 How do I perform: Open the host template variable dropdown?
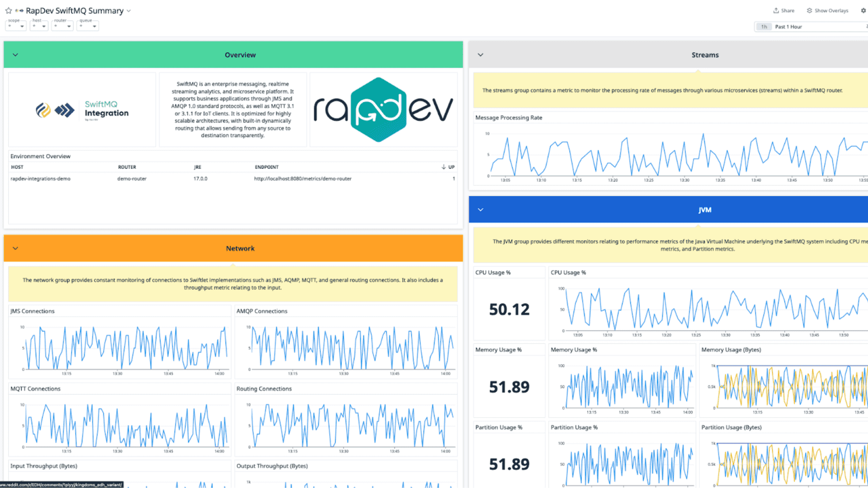click(x=39, y=26)
